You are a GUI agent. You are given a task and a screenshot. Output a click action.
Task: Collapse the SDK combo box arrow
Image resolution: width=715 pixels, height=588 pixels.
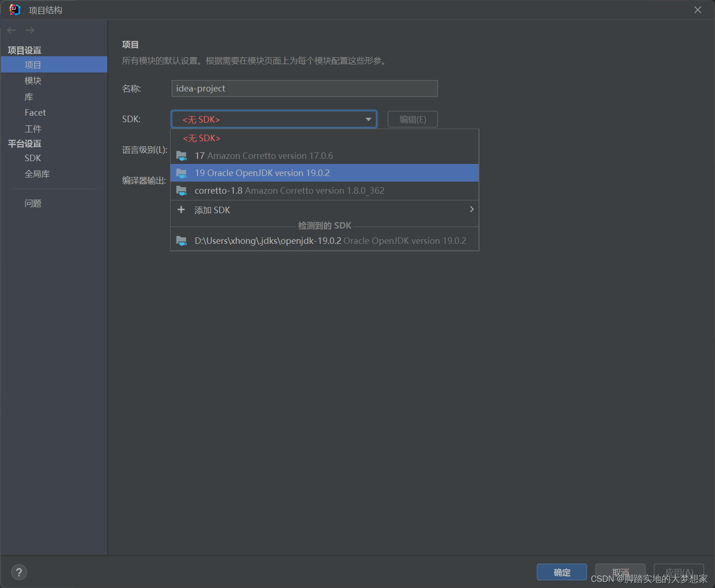(x=368, y=119)
